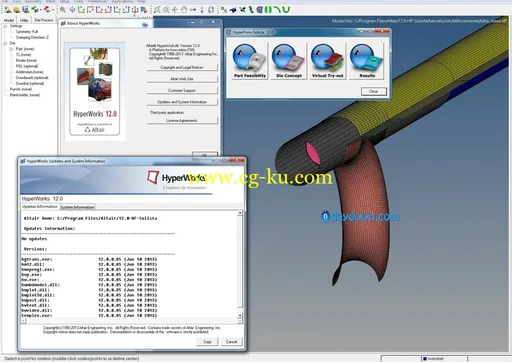Image resolution: width=512 pixels, height=362 pixels.
Task: Click the green U-shaped toolbar icon
Action: [x=287, y=10]
